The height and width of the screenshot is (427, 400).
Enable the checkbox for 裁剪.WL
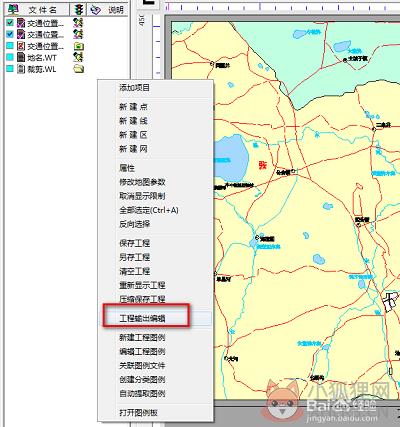coord(10,68)
